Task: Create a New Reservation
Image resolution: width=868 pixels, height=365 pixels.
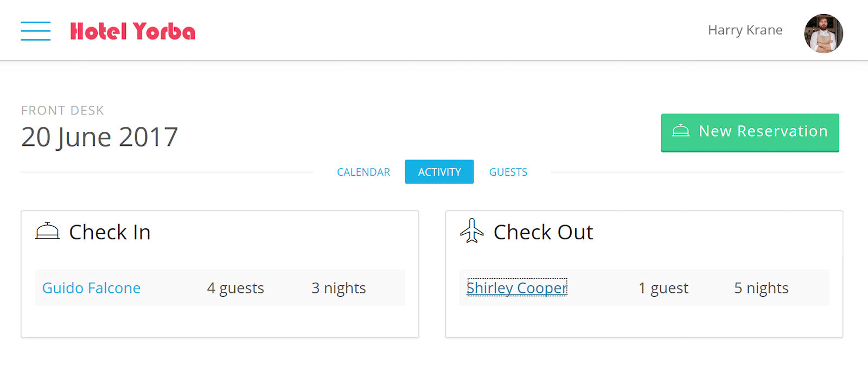Action: [x=750, y=132]
